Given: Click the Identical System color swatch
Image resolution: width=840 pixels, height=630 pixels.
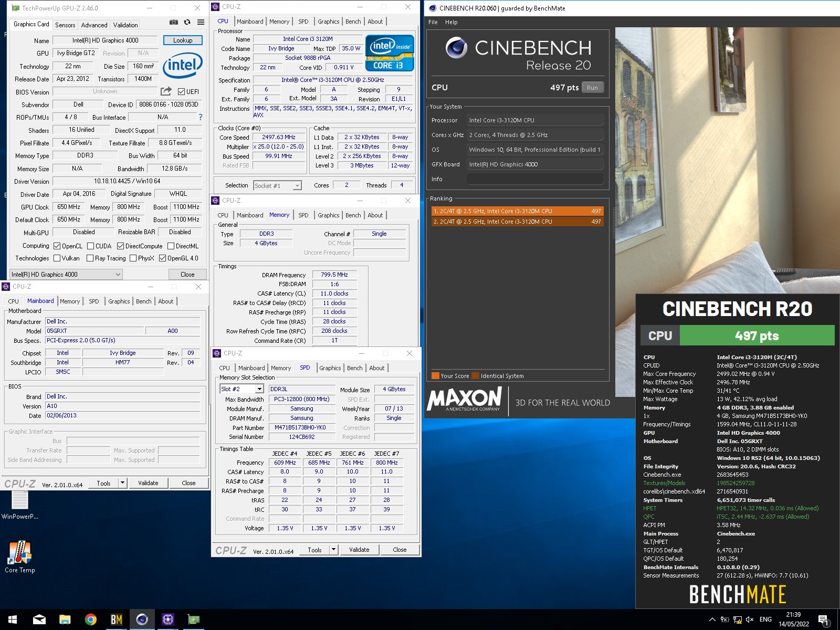Looking at the screenshot, I should (x=475, y=376).
